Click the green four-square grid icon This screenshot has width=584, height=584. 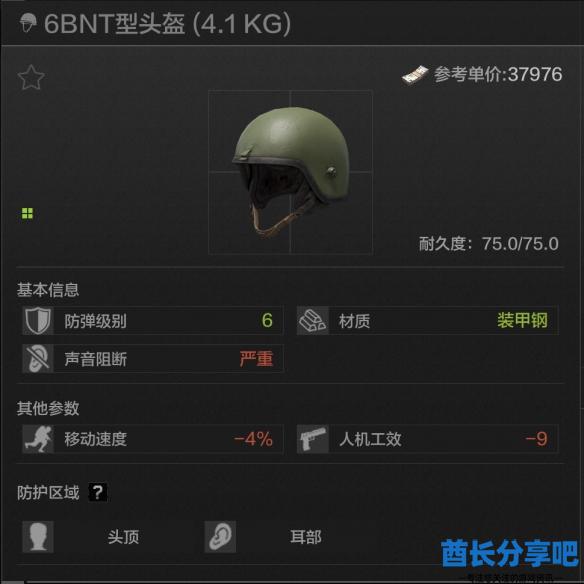click(27, 213)
